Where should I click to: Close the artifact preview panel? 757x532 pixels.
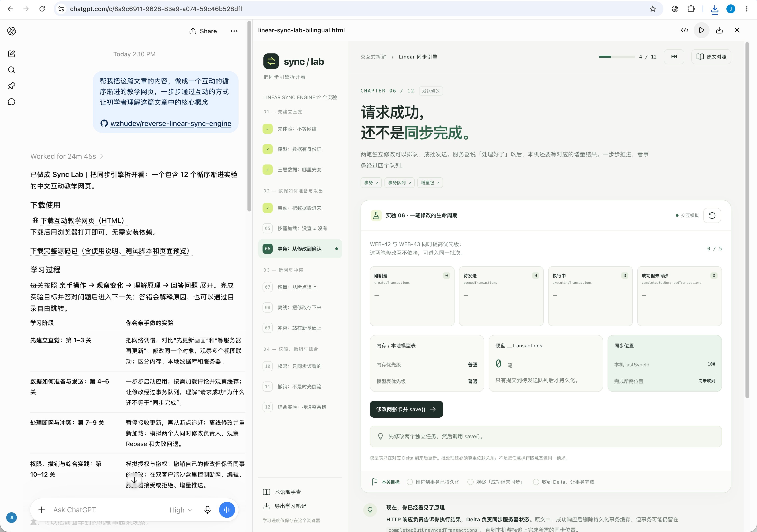(x=737, y=30)
